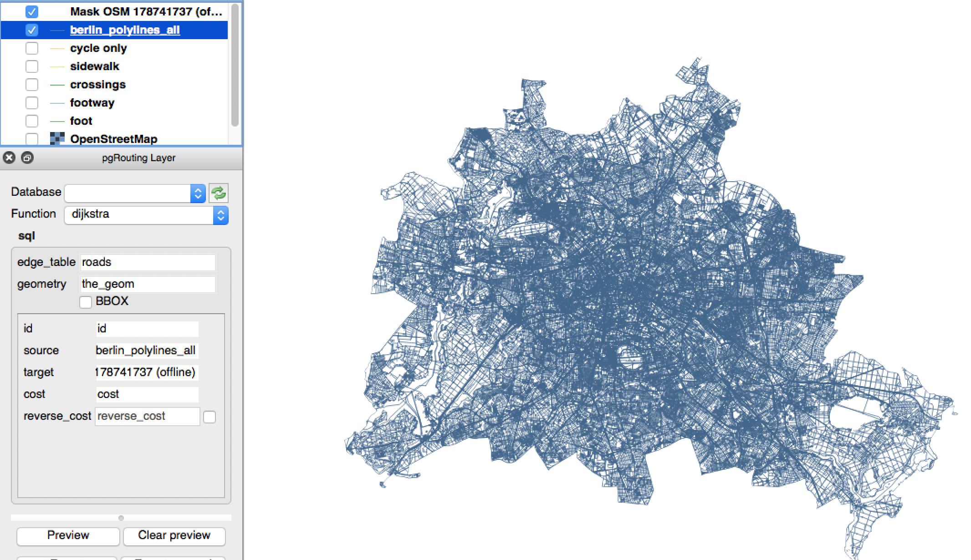Click the reverse_cost input field
This screenshot has height=560, width=971.
[x=147, y=417]
